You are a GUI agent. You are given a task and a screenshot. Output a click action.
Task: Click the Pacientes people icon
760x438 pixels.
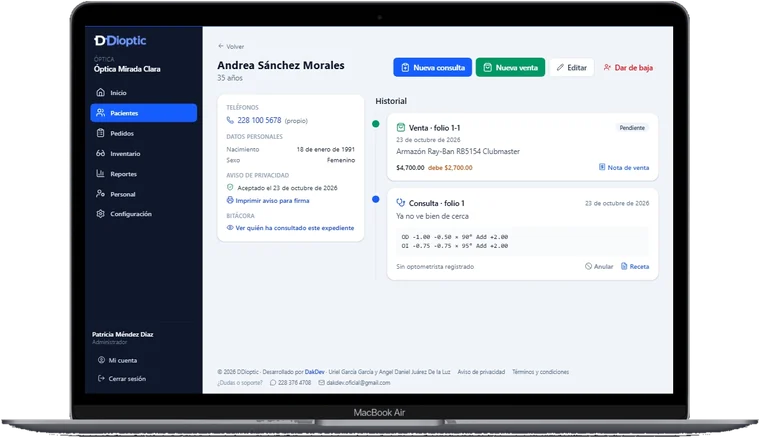(x=100, y=112)
